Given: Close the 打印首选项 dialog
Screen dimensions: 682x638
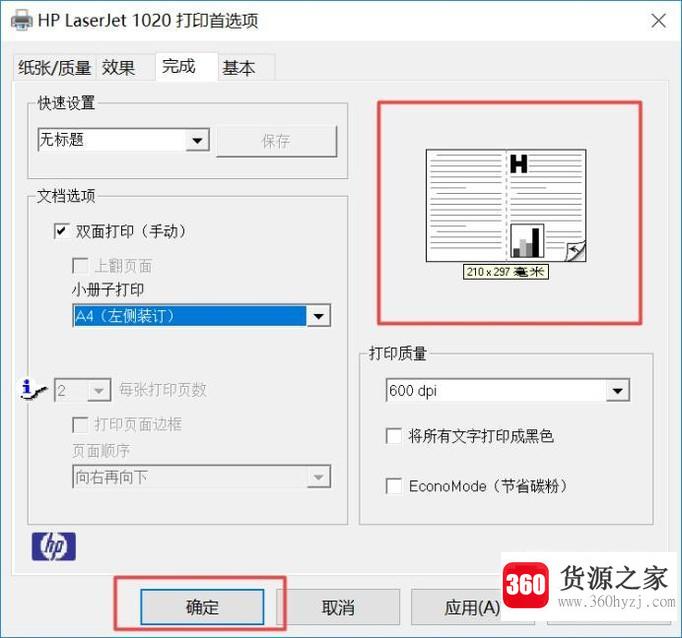Looking at the screenshot, I should (658, 20).
